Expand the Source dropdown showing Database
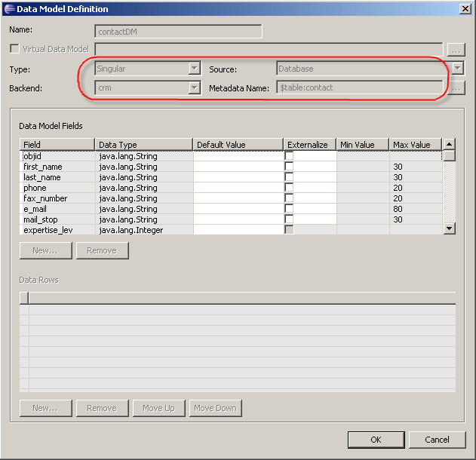Screen dimensions: 476x460 pyautogui.click(x=457, y=69)
